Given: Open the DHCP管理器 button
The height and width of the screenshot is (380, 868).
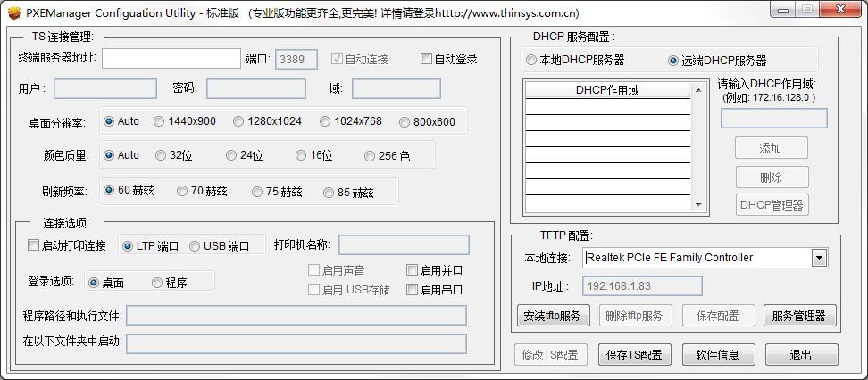Looking at the screenshot, I should tap(772, 205).
